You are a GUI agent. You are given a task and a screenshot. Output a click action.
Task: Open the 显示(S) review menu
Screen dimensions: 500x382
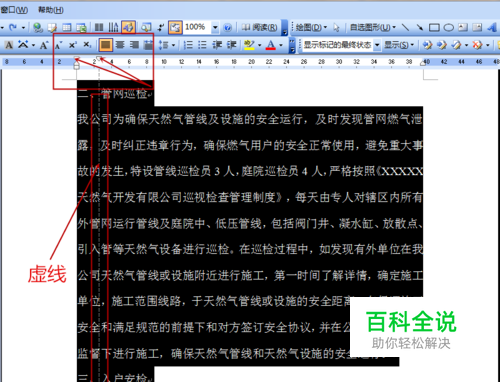[x=399, y=45]
